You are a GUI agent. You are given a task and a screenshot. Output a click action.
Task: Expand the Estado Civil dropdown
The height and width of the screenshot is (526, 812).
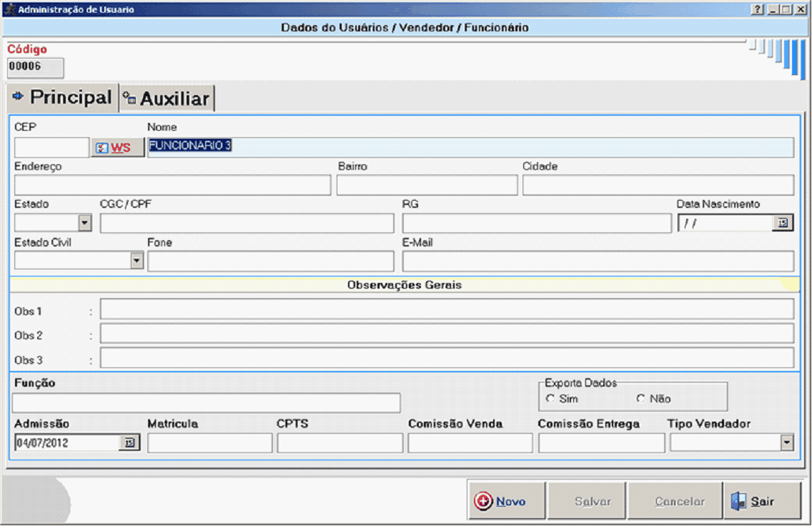(x=137, y=261)
